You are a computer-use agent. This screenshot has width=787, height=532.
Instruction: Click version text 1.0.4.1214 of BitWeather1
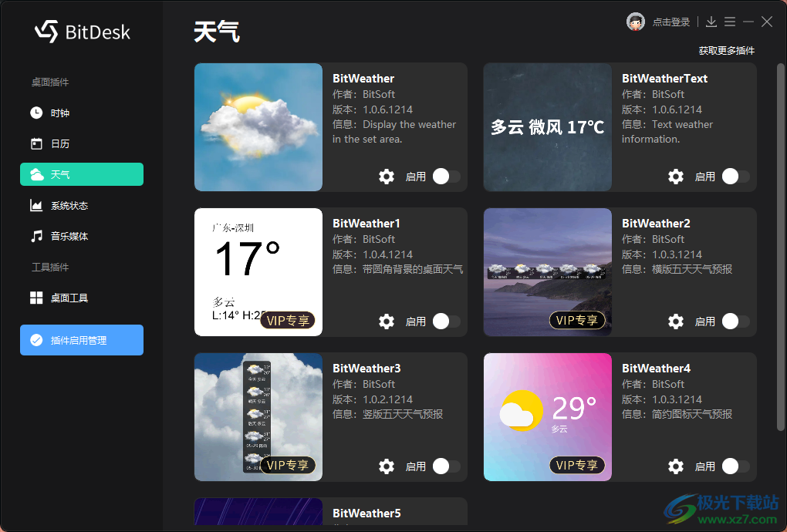pyautogui.click(x=387, y=254)
